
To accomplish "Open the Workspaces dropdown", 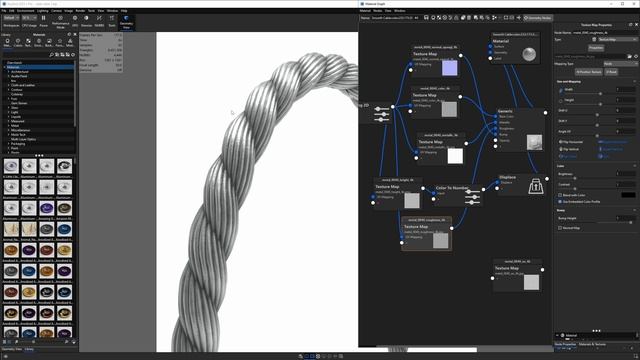I will pos(11,18).
